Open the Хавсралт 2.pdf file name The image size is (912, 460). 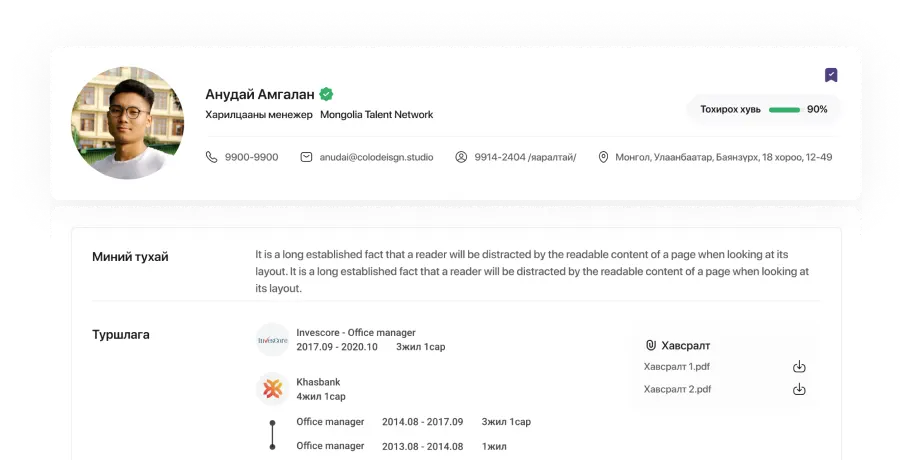677,389
